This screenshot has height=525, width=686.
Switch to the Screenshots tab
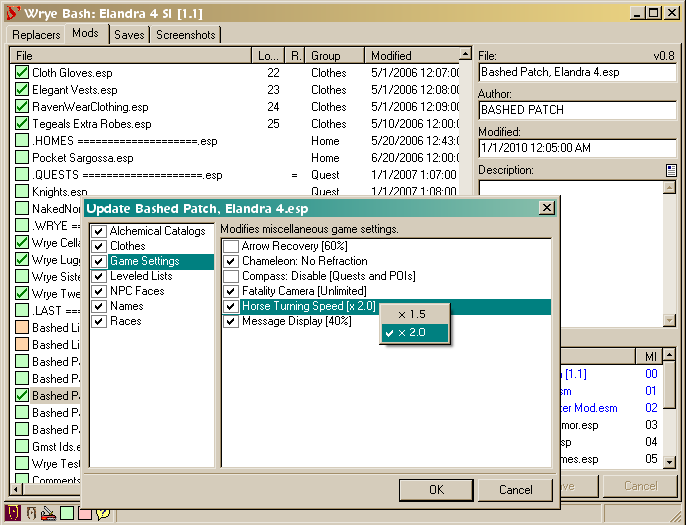coord(186,35)
